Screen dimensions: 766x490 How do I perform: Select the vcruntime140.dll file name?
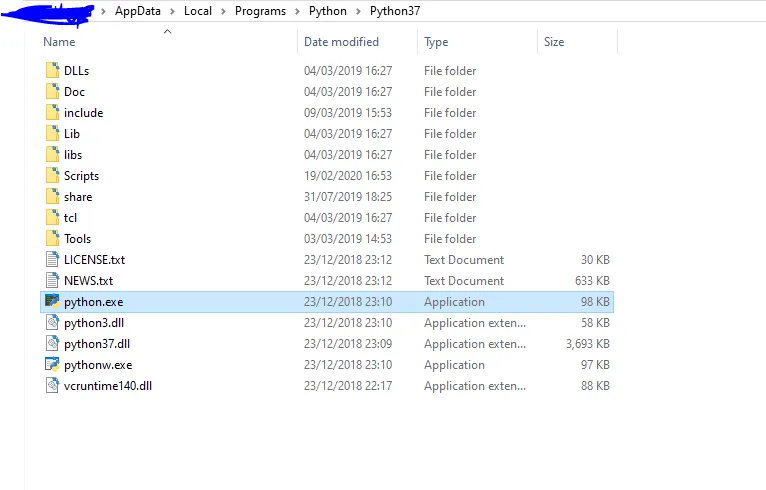coord(107,386)
